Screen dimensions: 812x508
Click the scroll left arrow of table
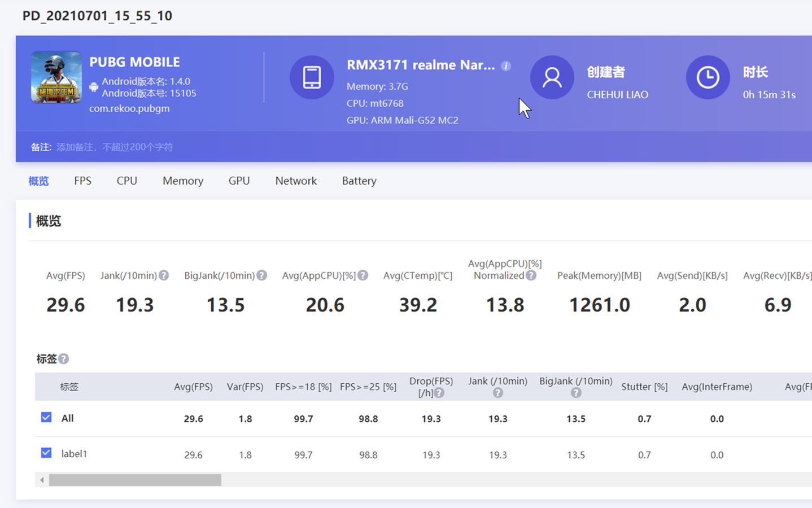(x=42, y=480)
